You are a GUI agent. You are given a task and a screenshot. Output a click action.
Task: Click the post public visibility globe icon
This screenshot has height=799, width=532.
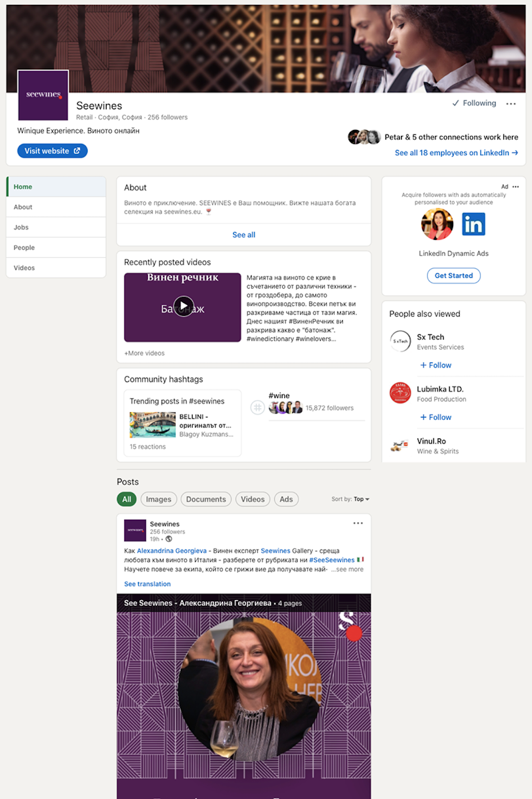pos(169,539)
